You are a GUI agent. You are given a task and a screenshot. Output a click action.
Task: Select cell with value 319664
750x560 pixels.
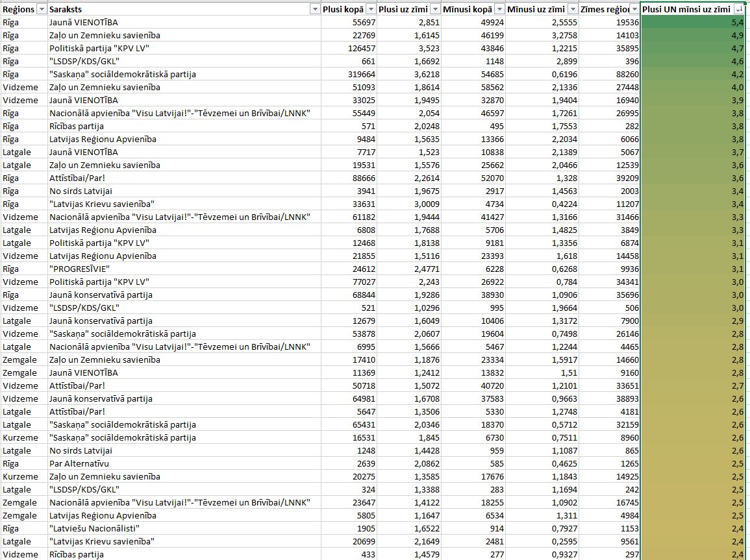(x=349, y=74)
